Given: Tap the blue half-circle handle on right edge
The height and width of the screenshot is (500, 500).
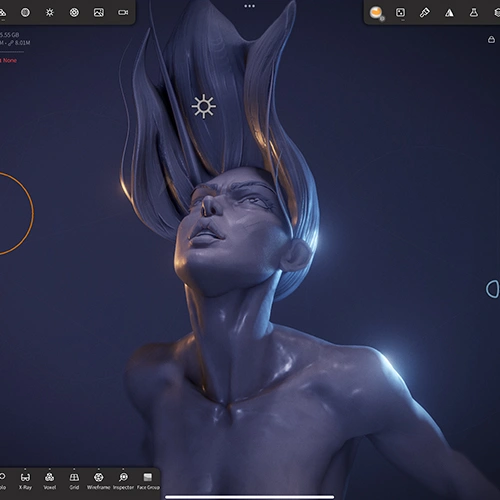Looking at the screenshot, I should (493, 289).
